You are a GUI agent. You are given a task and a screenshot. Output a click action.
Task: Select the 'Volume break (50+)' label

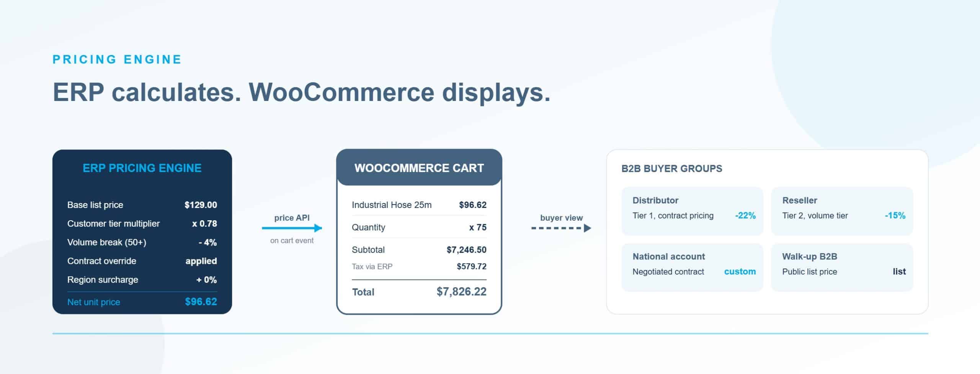pyautogui.click(x=107, y=242)
